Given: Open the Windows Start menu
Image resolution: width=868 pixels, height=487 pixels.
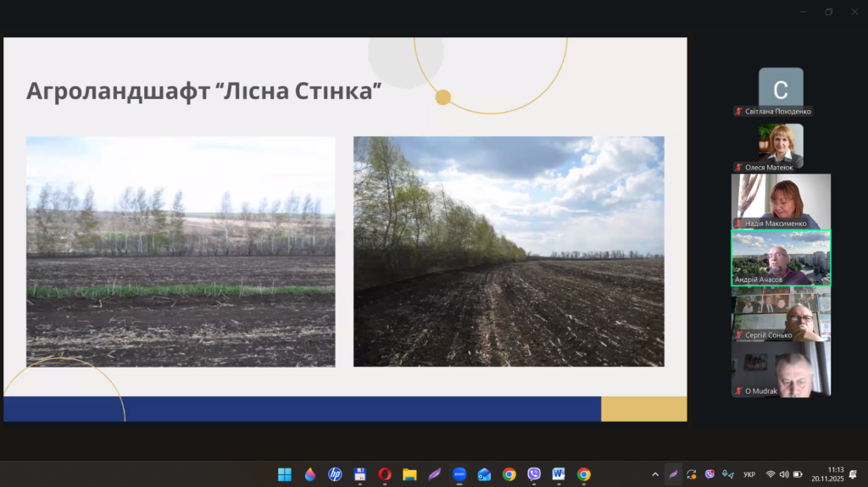Looking at the screenshot, I should (285, 474).
